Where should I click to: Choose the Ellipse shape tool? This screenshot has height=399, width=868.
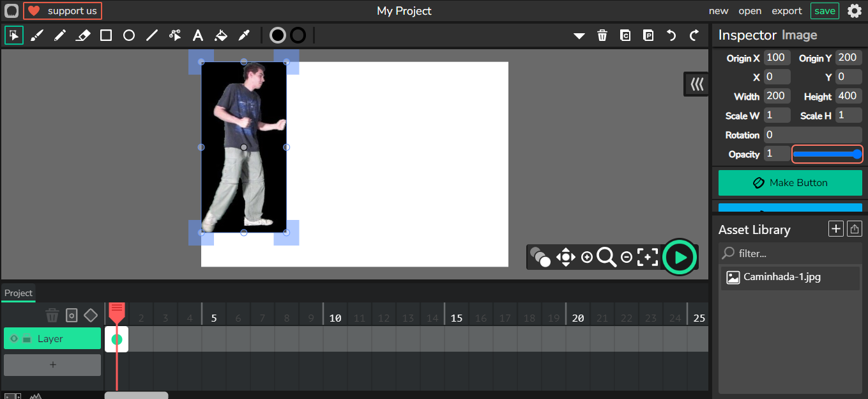129,35
